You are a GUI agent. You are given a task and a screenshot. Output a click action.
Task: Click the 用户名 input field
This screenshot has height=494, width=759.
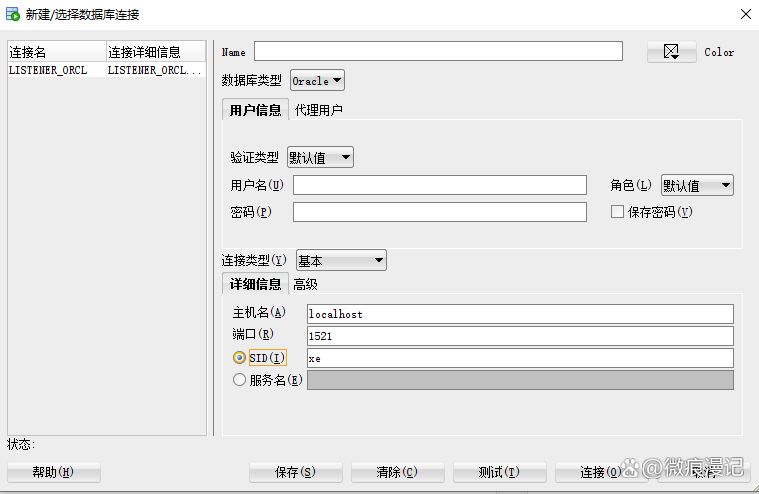tap(440, 185)
